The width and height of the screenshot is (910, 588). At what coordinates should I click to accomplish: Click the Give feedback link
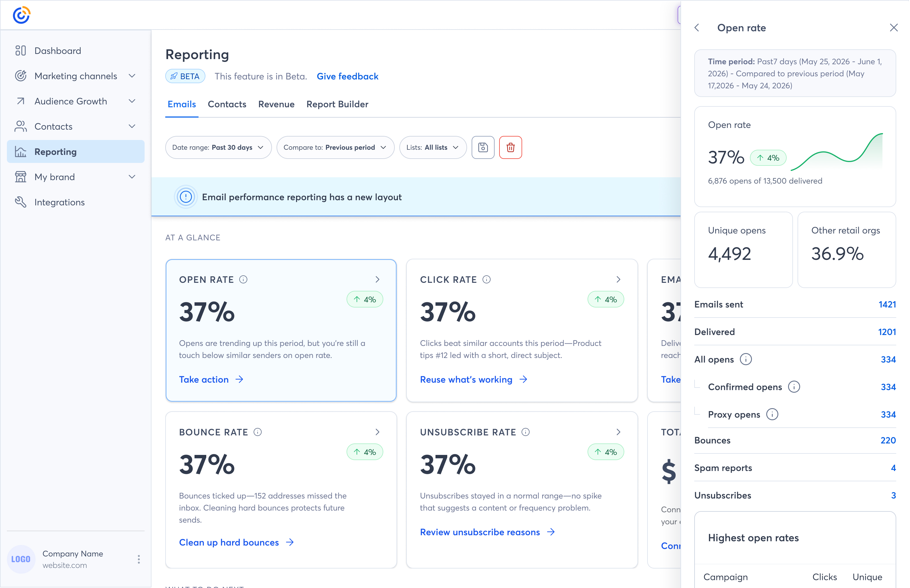click(347, 76)
